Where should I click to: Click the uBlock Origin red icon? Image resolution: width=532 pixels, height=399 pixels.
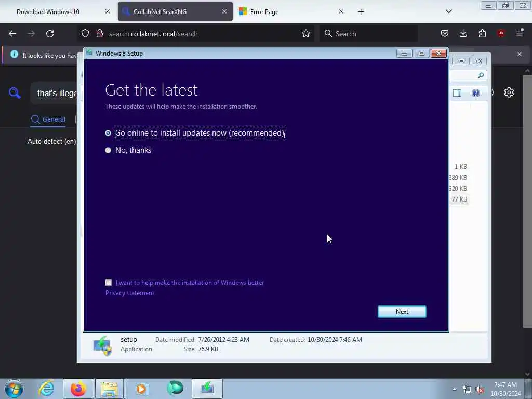click(501, 33)
